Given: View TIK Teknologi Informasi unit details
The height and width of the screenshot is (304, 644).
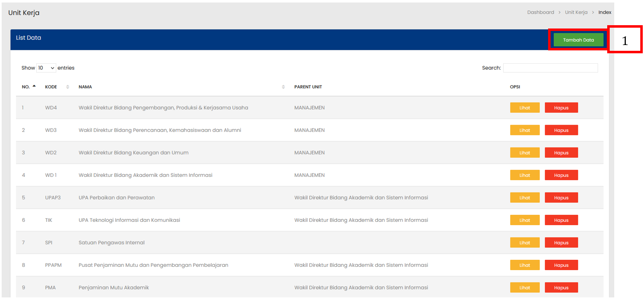Looking at the screenshot, I should pos(525,220).
